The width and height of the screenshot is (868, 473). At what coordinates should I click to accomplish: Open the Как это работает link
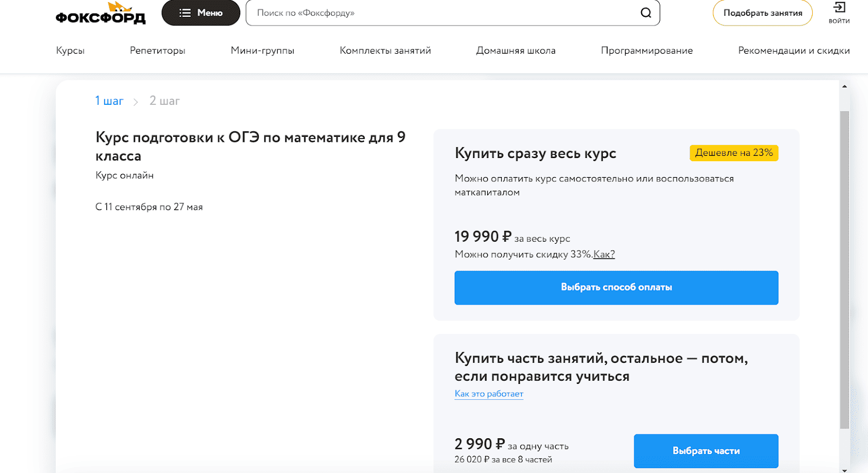point(489,394)
